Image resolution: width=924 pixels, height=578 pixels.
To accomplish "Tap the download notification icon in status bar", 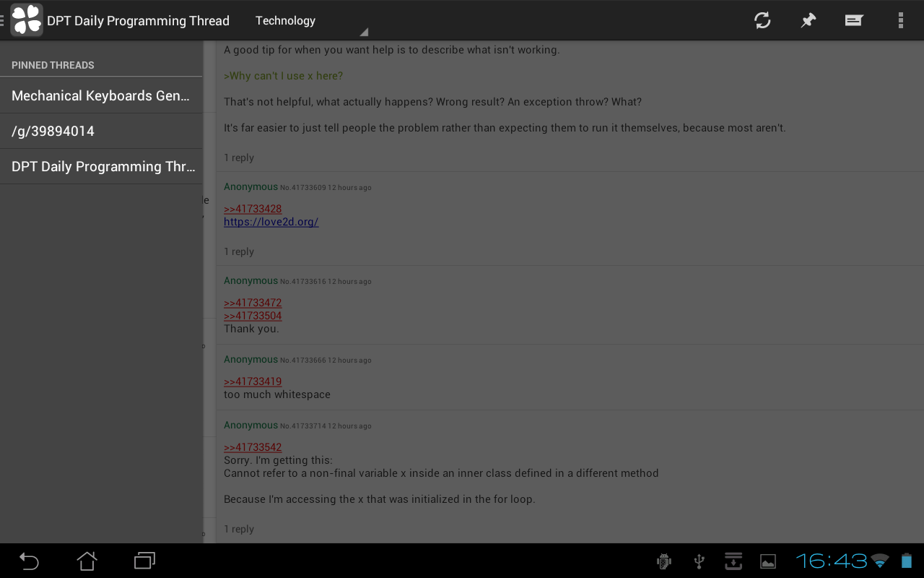I will 733,561.
